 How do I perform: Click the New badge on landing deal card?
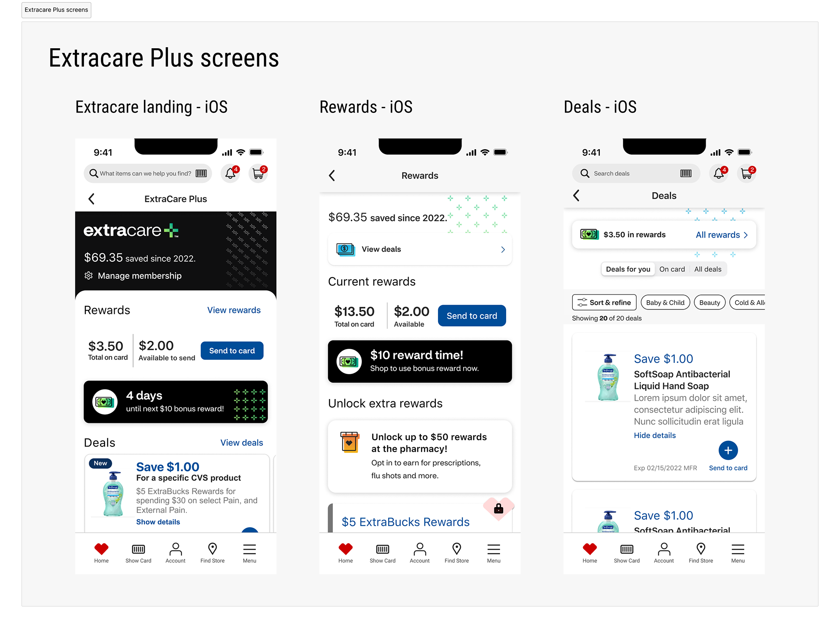coord(100,463)
